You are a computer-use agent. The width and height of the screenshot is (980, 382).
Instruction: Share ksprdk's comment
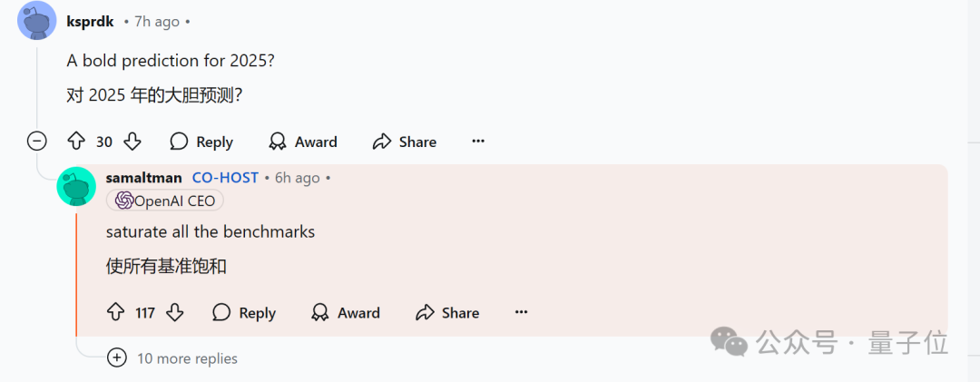point(405,142)
